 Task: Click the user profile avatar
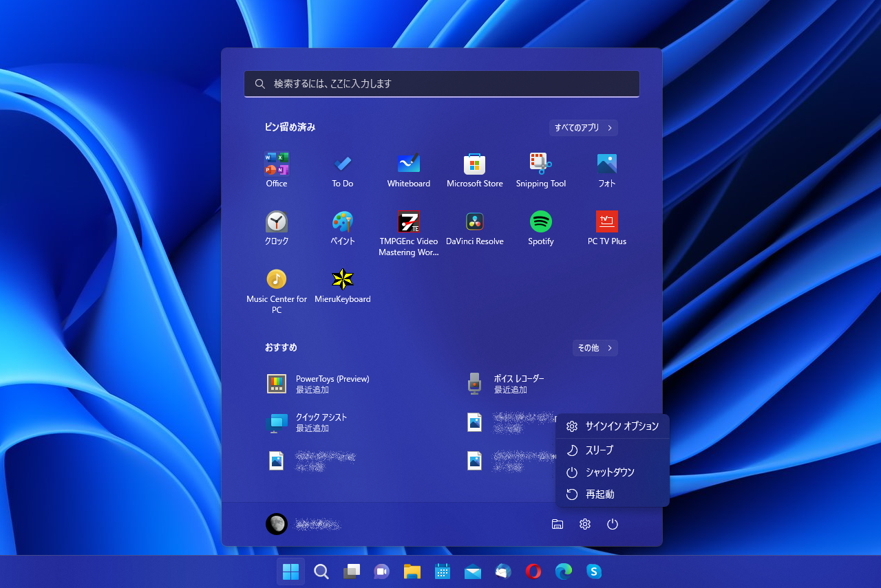(x=277, y=524)
